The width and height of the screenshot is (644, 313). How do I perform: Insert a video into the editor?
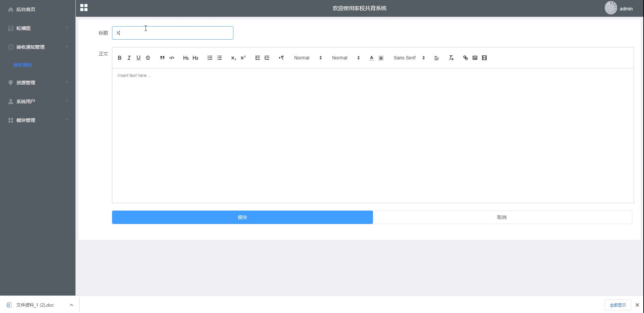coord(484,58)
